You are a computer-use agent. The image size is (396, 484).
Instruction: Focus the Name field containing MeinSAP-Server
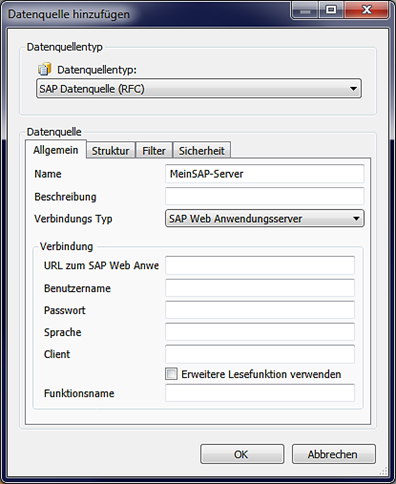click(265, 174)
